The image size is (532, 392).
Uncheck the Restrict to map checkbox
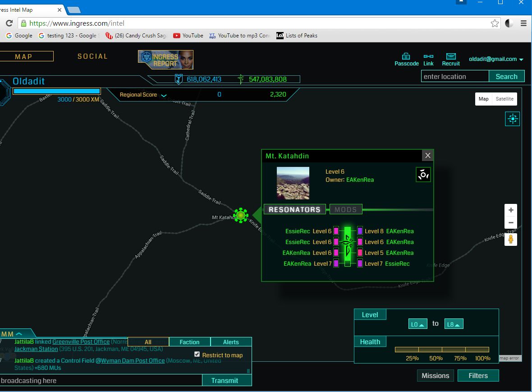[x=197, y=355]
